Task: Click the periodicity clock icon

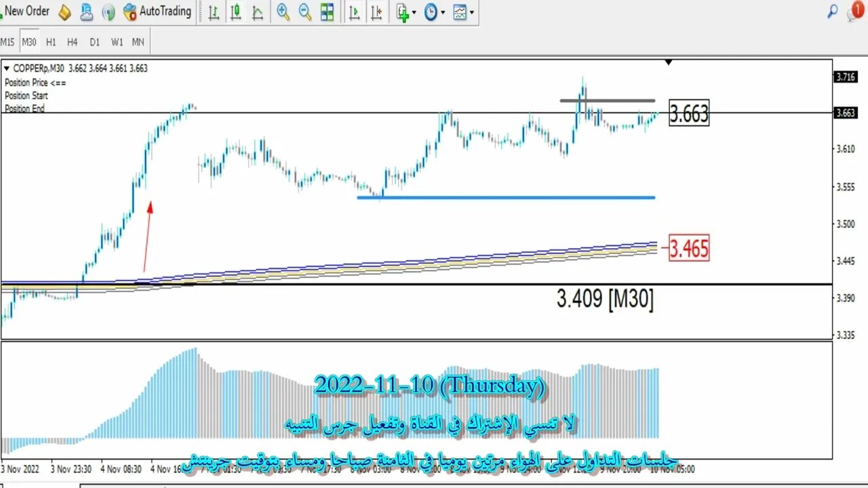Action: point(431,12)
